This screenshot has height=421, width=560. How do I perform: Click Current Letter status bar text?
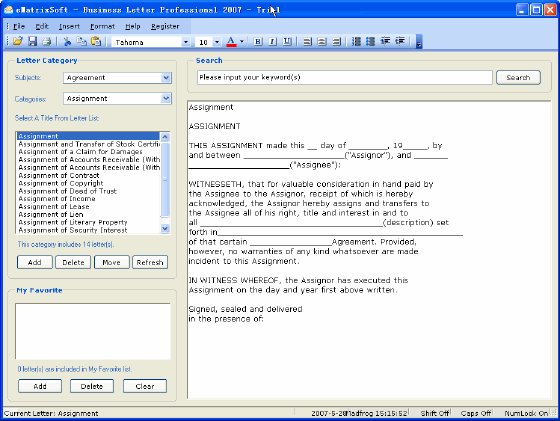click(x=51, y=413)
